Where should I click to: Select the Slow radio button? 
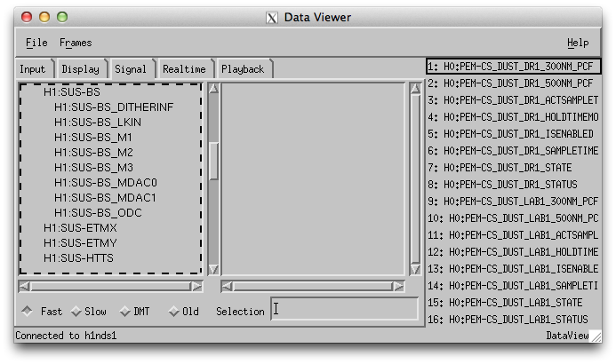76,312
